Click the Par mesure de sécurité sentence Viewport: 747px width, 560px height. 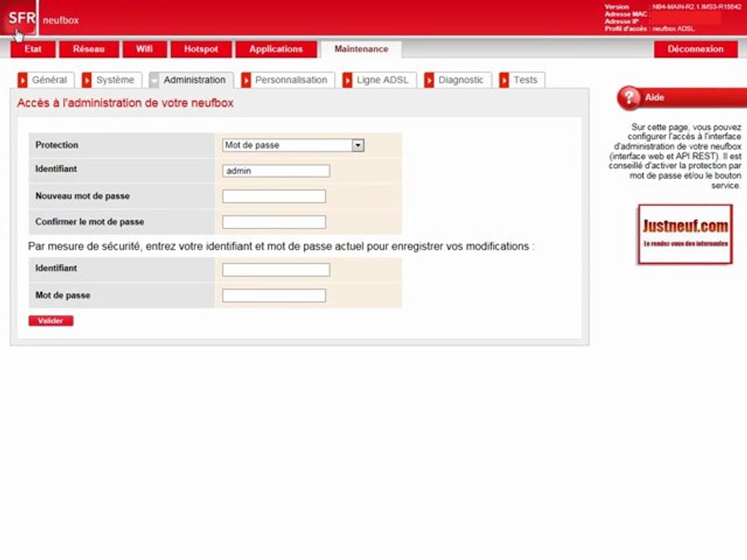tap(281, 247)
